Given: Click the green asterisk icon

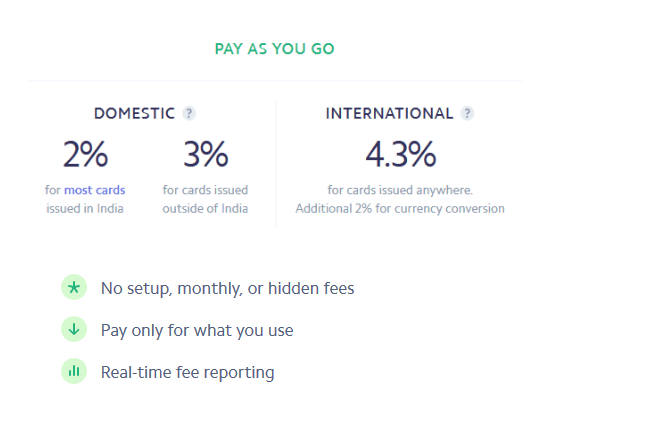Looking at the screenshot, I should point(73,288).
